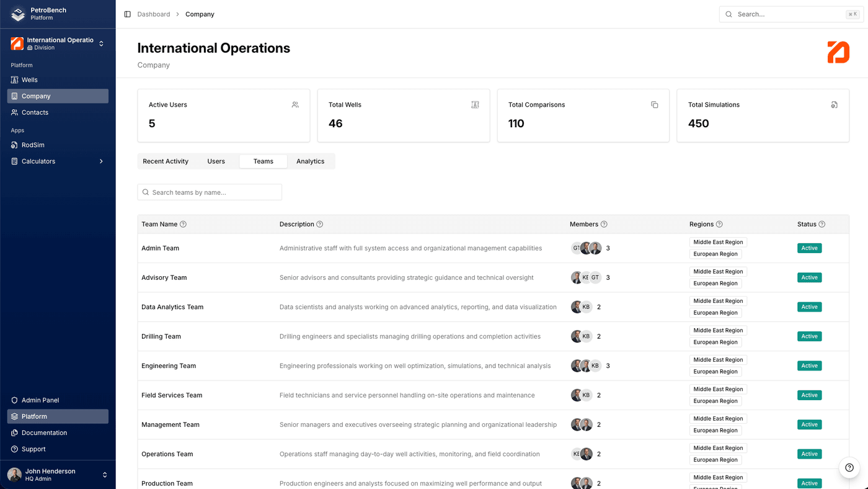Click the info icon next to Regions header
This screenshot has height=489, width=868.
coord(719,225)
